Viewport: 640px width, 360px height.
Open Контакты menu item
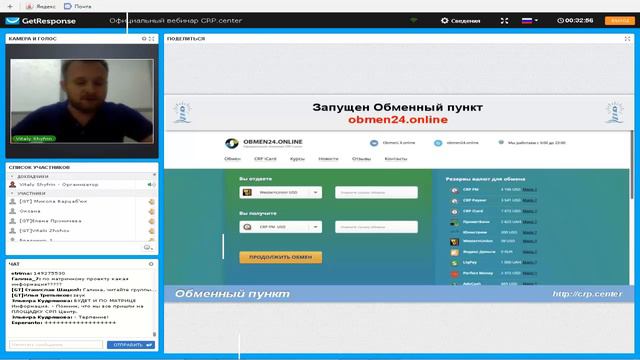tap(396, 159)
